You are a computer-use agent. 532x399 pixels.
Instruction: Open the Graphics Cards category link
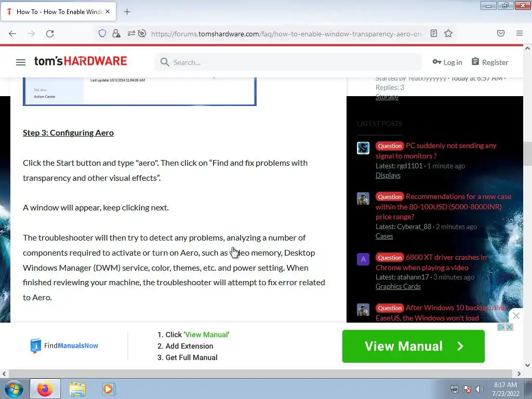[398, 287]
